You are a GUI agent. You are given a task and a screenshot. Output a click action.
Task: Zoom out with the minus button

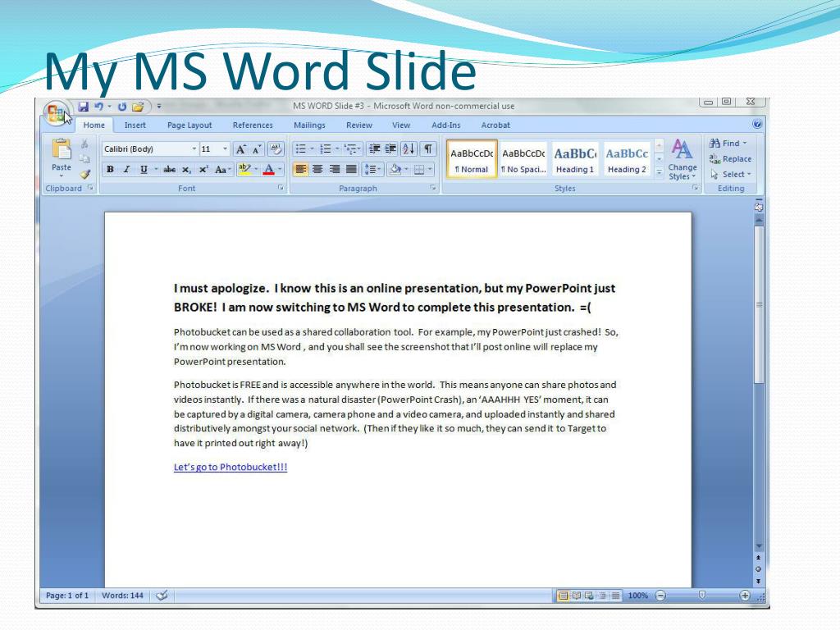[x=660, y=596]
